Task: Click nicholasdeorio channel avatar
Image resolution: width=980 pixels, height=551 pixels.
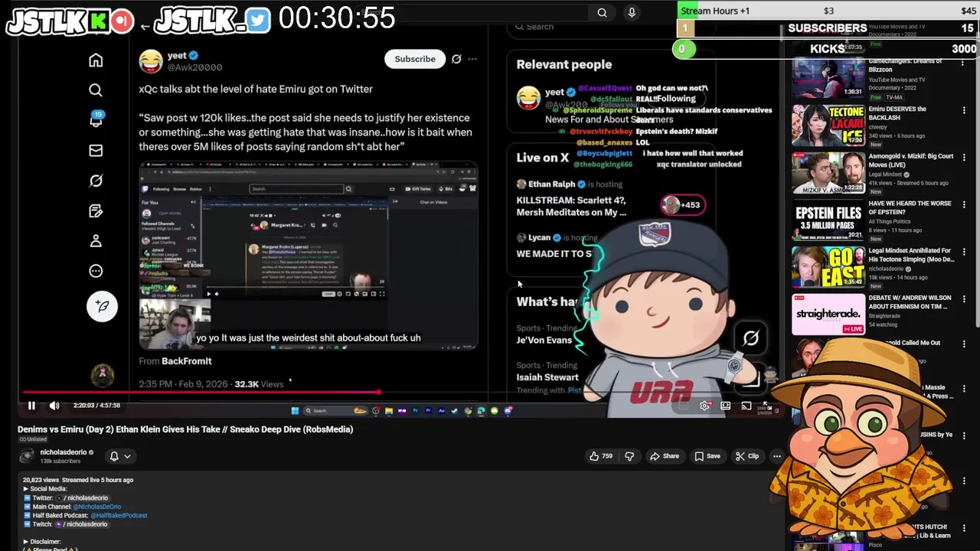Action: pos(27,456)
